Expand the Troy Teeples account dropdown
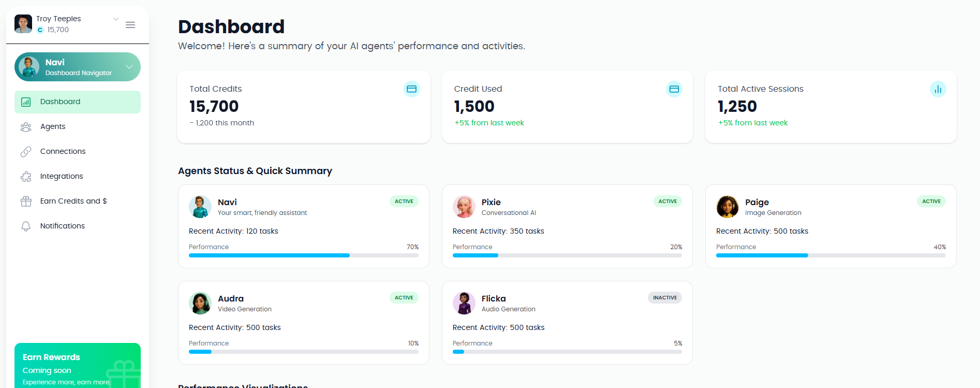Screen dimensions: 980x388 click(x=116, y=19)
